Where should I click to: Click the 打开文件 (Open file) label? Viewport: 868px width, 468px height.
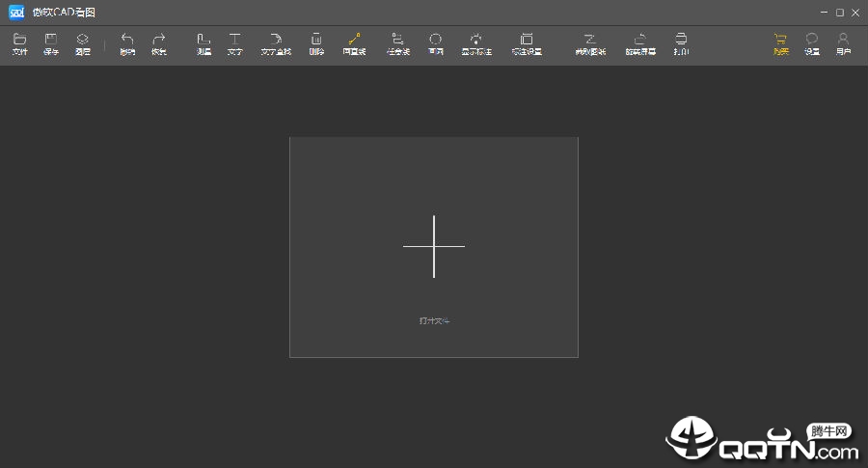pyautogui.click(x=434, y=320)
